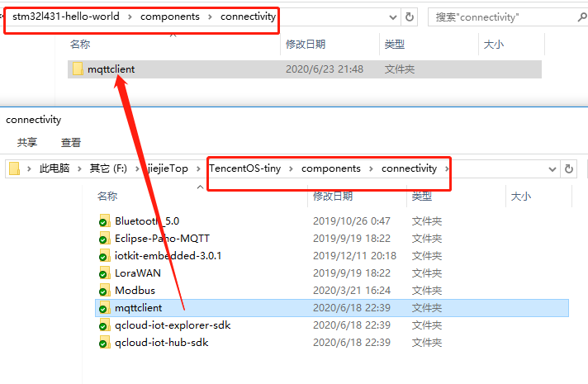588x384 pixels.
Task: Go to 其它 (F:) in lower breadcrumb
Action: coord(108,168)
